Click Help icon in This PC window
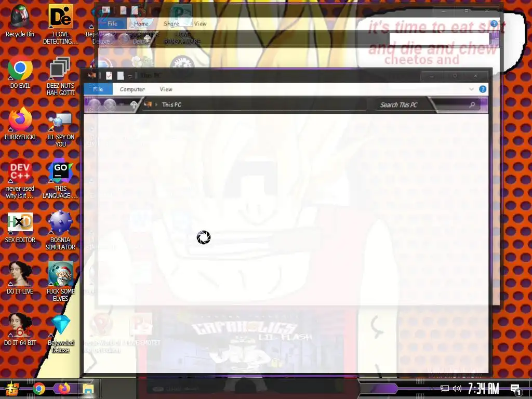Screen dimensions: 532x399 [x=483, y=89]
